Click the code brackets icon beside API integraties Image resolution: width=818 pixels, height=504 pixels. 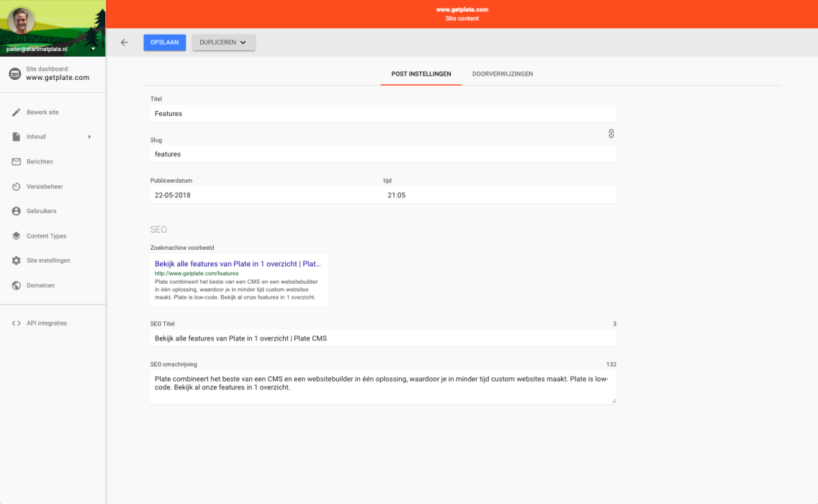(x=16, y=323)
